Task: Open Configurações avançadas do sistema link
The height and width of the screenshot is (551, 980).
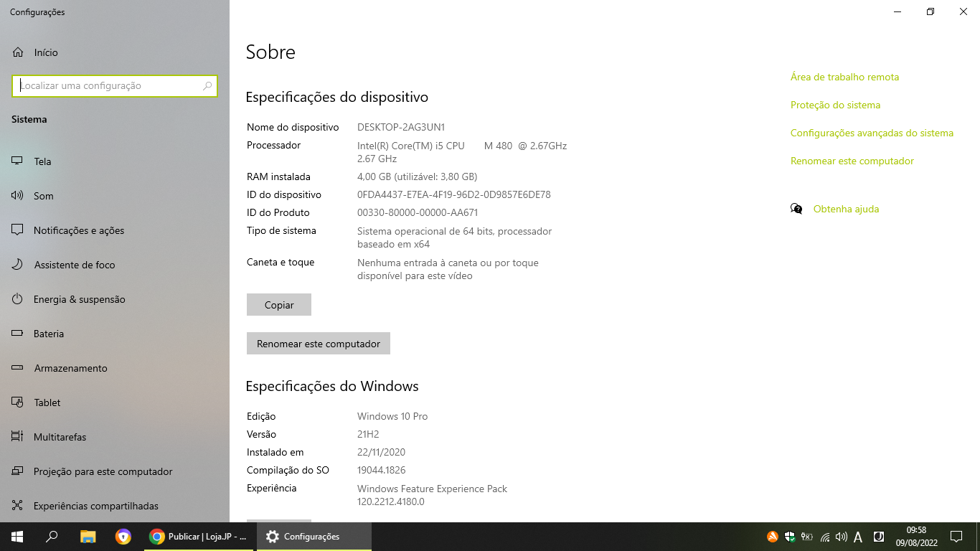Action: 872,133
